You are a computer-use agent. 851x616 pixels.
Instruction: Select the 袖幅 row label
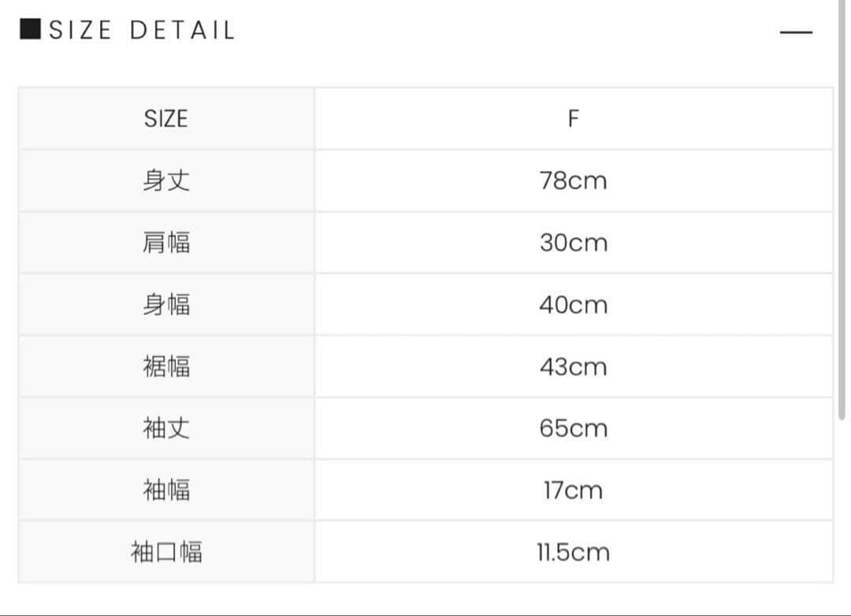click(165, 490)
